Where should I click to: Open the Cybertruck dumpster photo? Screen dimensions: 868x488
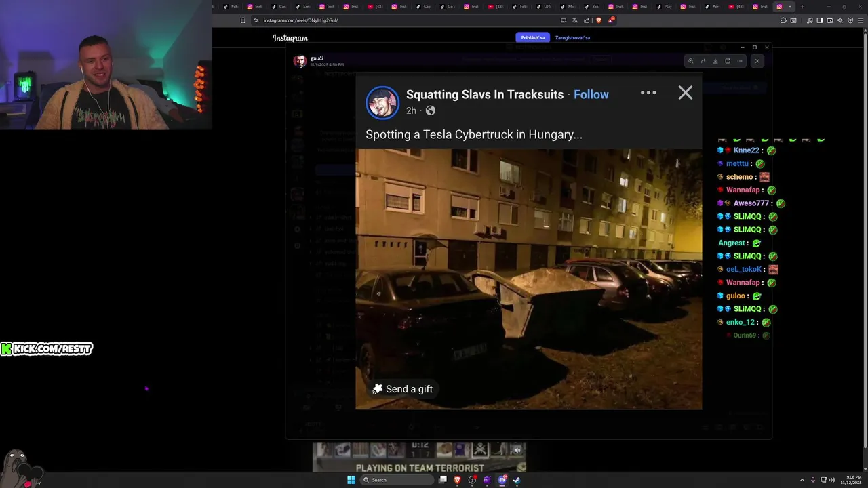coord(529,279)
